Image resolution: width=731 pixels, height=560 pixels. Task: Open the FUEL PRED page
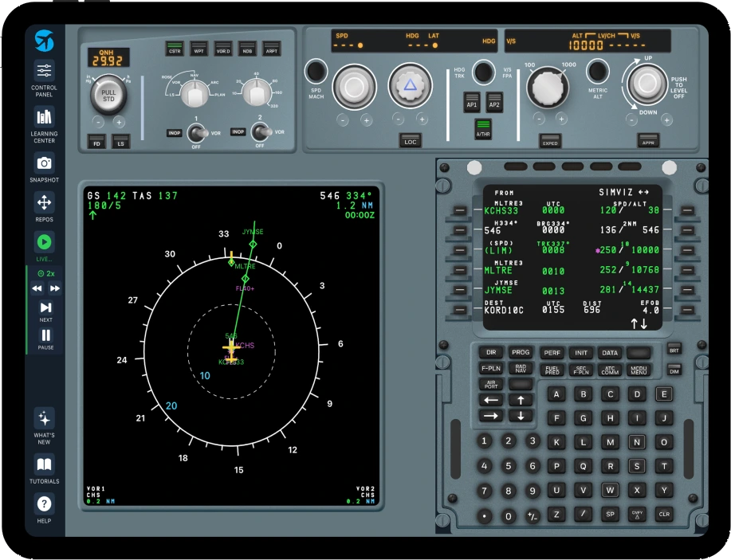coord(552,370)
